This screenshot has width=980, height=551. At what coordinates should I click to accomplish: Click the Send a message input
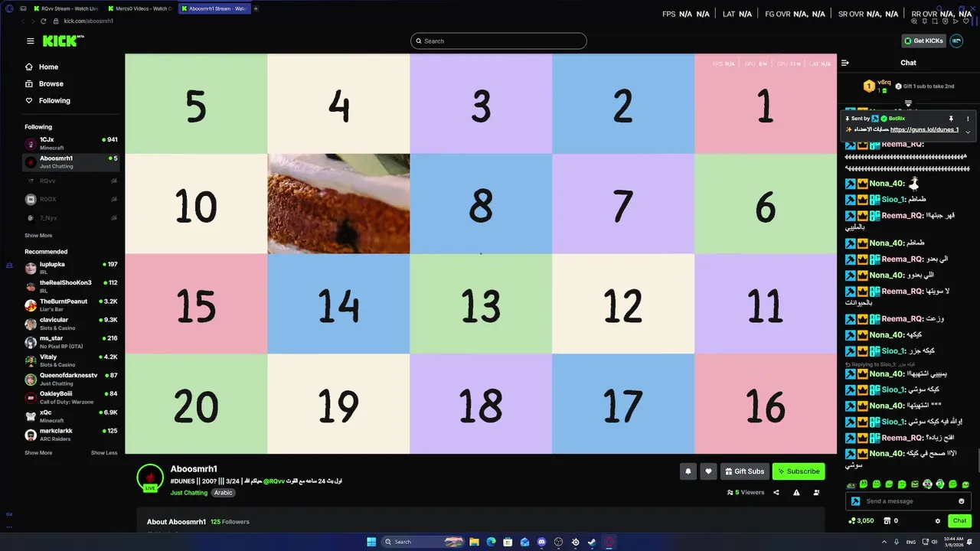909,501
